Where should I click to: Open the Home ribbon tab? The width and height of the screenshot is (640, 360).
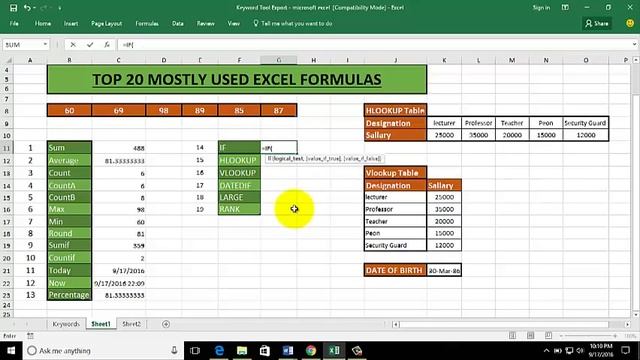point(43,24)
